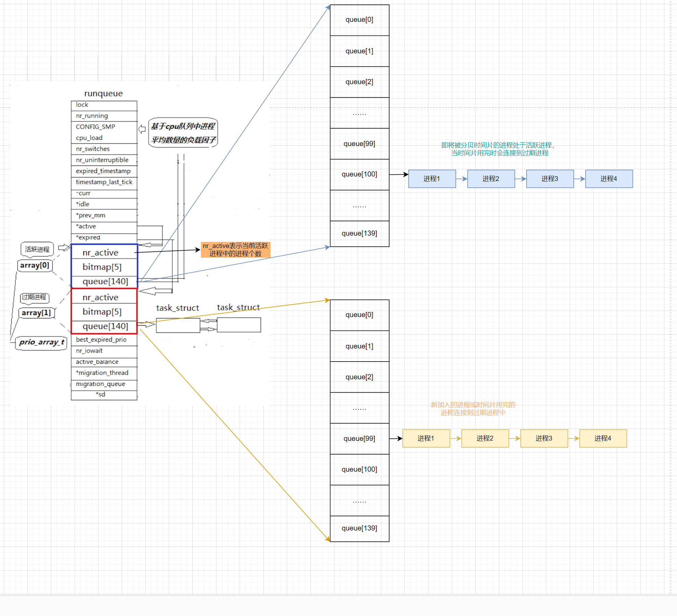
Task: Click the yellow 进程2 process box
Action: (x=485, y=438)
